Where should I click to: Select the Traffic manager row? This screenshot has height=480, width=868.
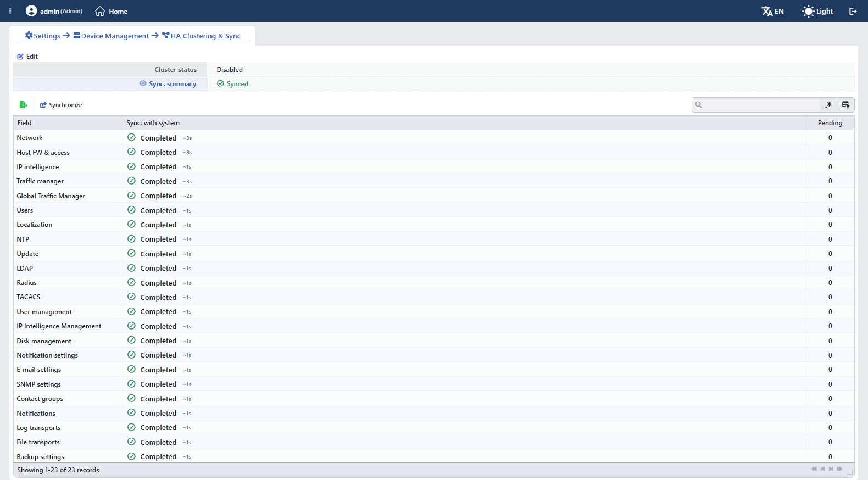tap(434, 181)
